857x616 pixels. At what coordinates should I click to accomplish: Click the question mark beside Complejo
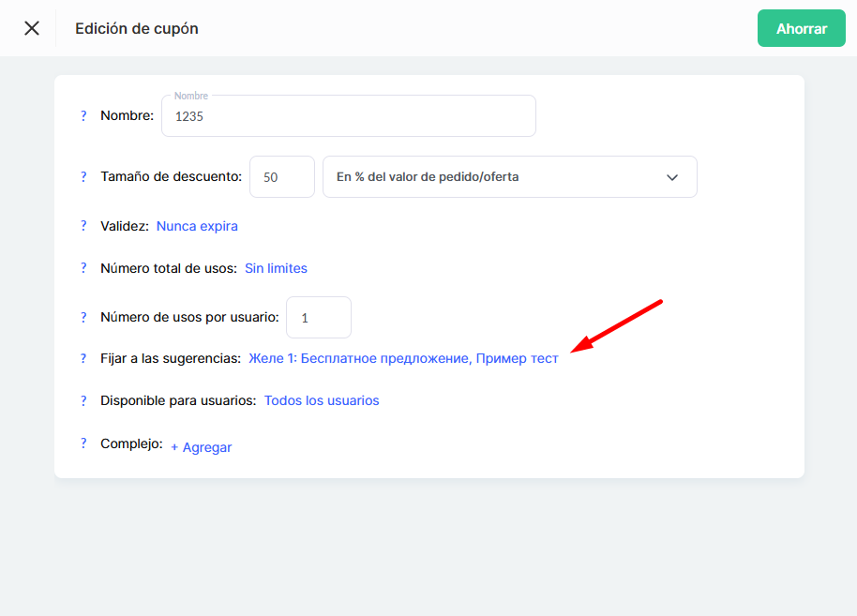pos(83,443)
